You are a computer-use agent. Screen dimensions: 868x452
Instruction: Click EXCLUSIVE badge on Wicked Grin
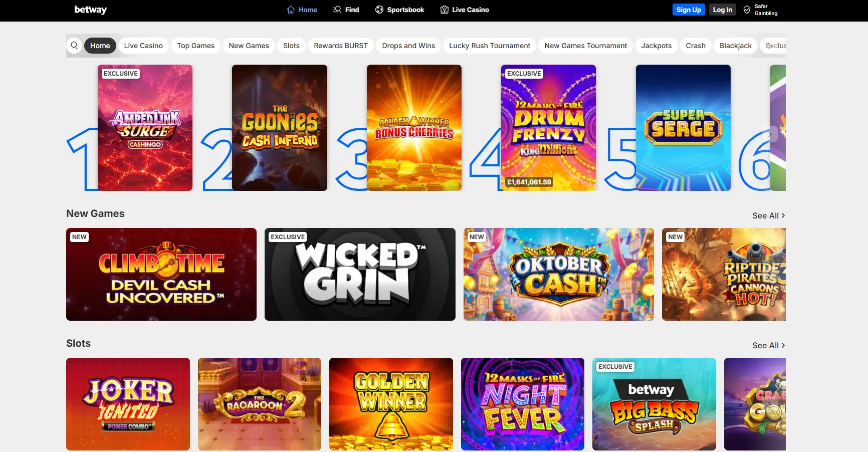[288, 237]
